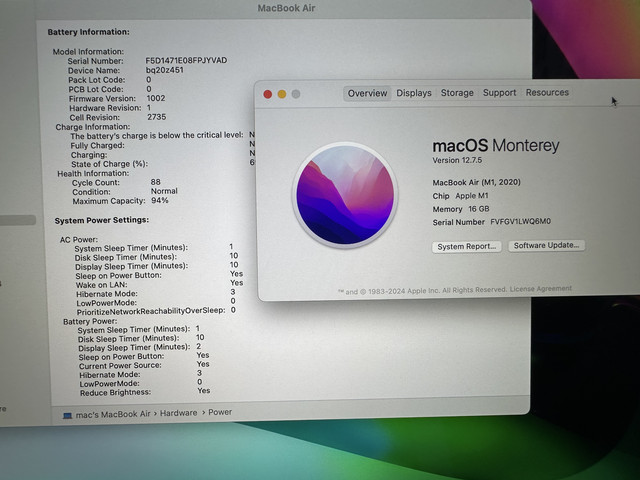Open the Resources tab
The image size is (640, 480).
coord(547,92)
